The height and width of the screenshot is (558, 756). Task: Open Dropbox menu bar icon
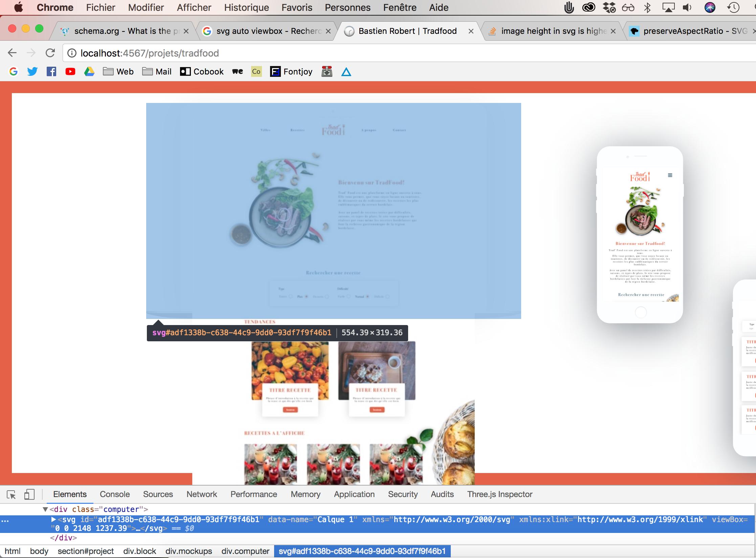pyautogui.click(x=609, y=7)
